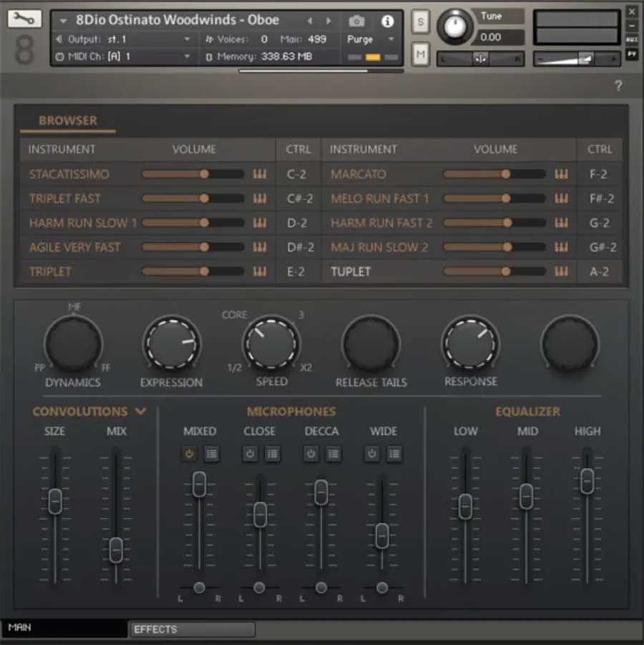Click the keyboard icon for Harm Run Fast 2
The height and width of the screenshot is (645, 644).
pyautogui.click(x=561, y=223)
